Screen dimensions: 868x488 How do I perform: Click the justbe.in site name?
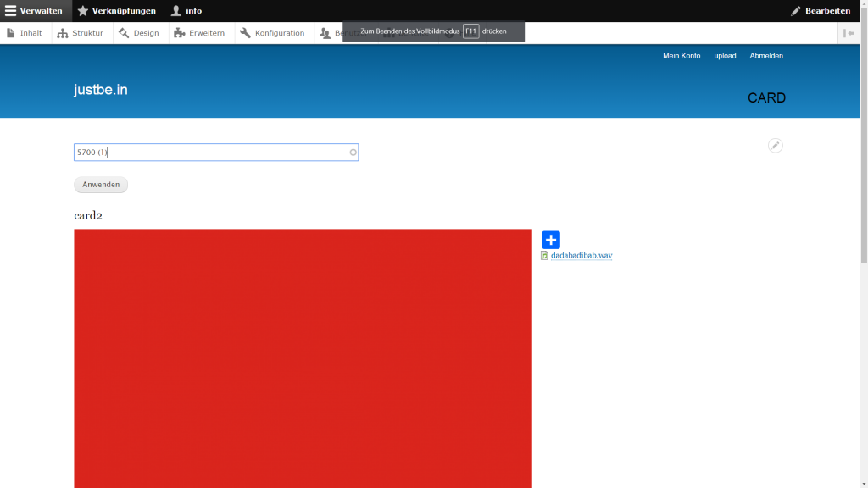[x=101, y=90]
